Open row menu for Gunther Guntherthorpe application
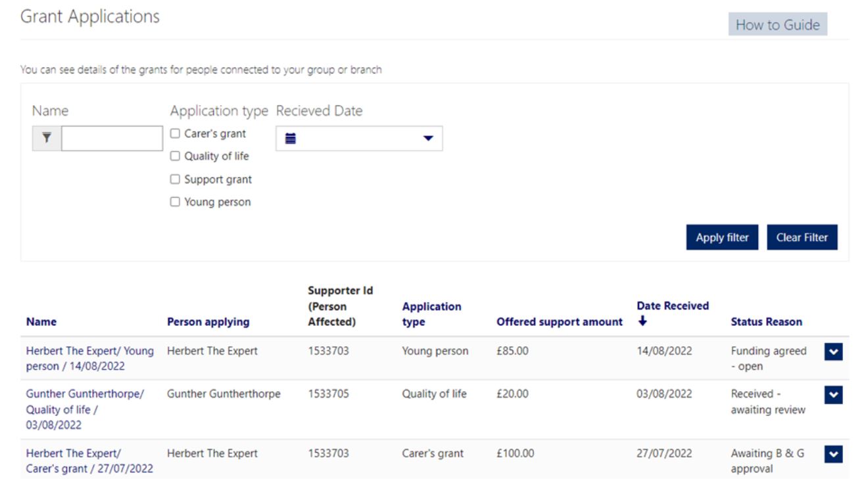Screen dimensions: 868x479 pyautogui.click(x=833, y=395)
